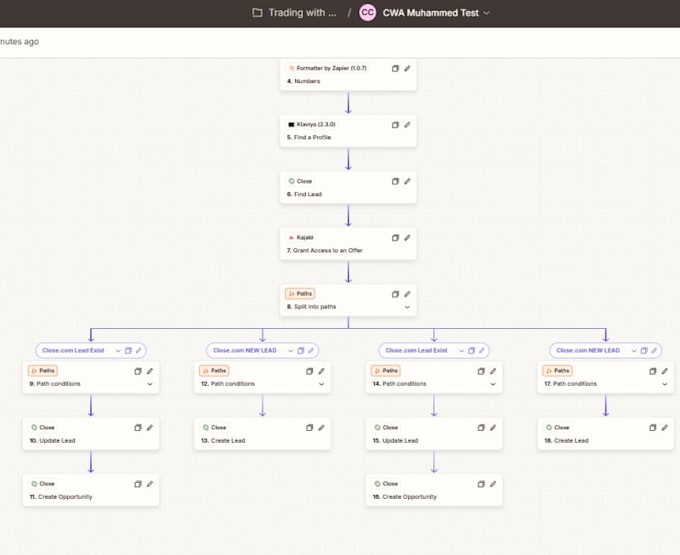Copy step 4 Numbers Formatter card

click(395, 69)
